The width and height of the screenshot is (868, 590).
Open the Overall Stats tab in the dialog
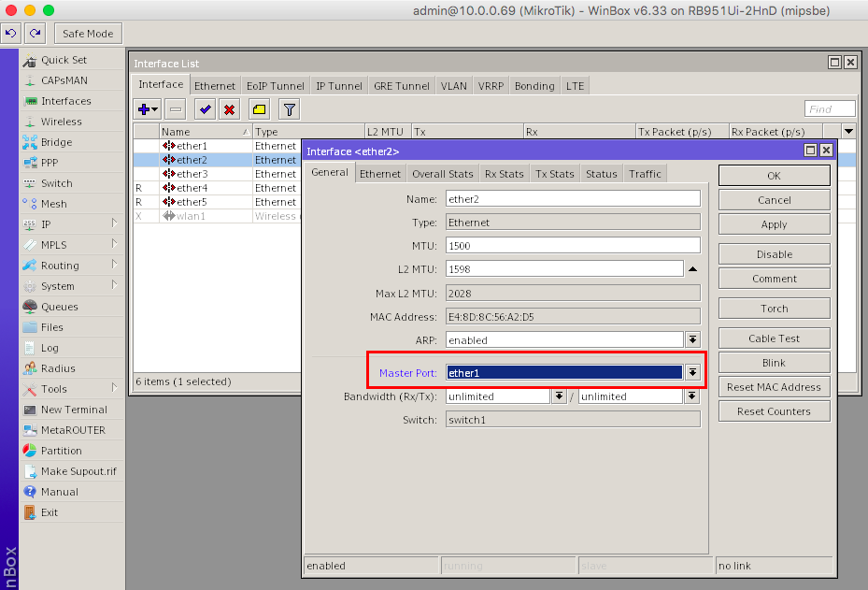[442, 174]
